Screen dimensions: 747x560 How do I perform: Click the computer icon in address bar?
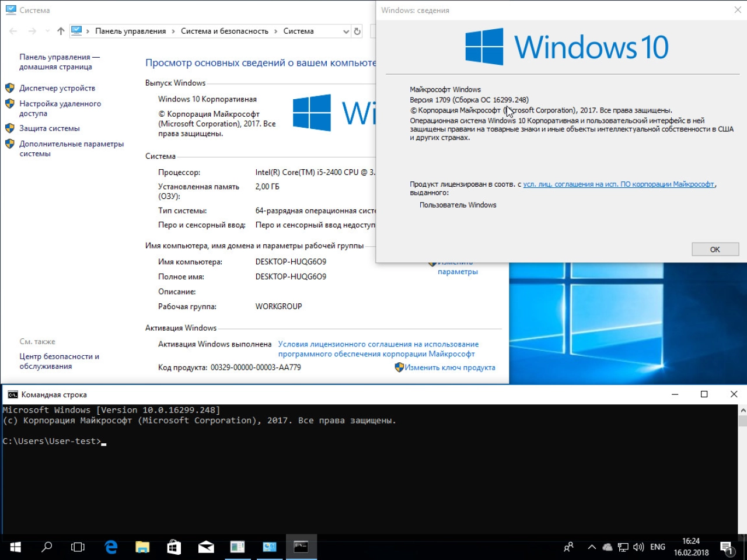click(76, 31)
